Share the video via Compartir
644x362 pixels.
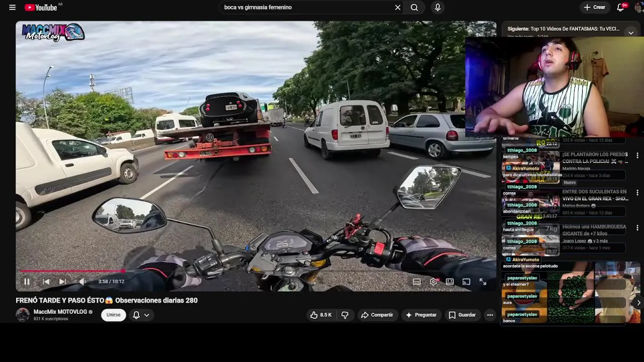pos(377,315)
